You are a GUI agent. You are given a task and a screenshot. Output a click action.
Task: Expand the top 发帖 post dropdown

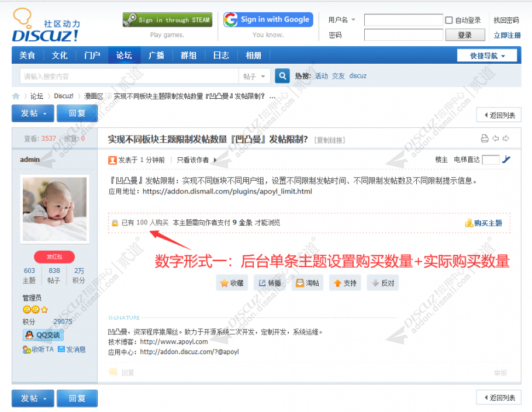tap(45, 113)
